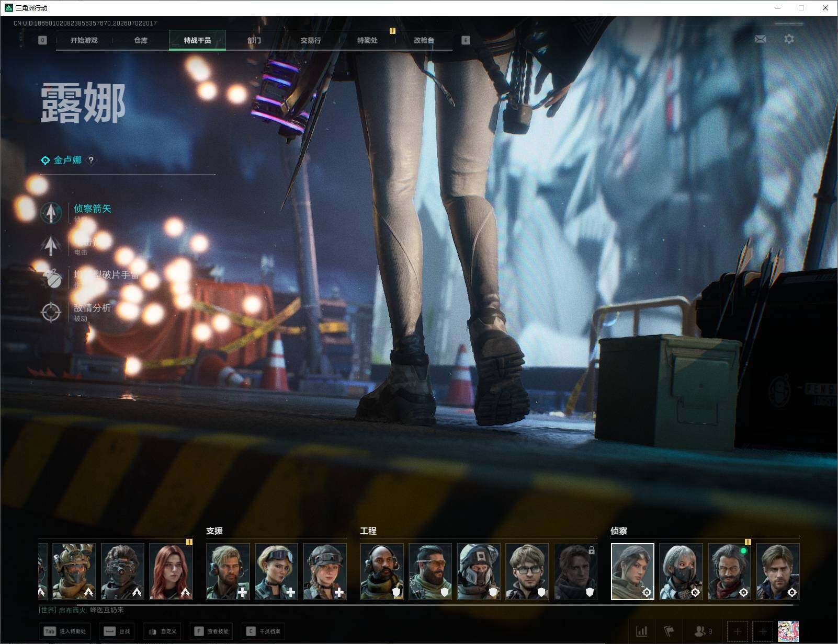Select the braided support operator with cap
Image resolution: width=838 pixels, height=644 pixels.
pyautogui.click(x=325, y=571)
